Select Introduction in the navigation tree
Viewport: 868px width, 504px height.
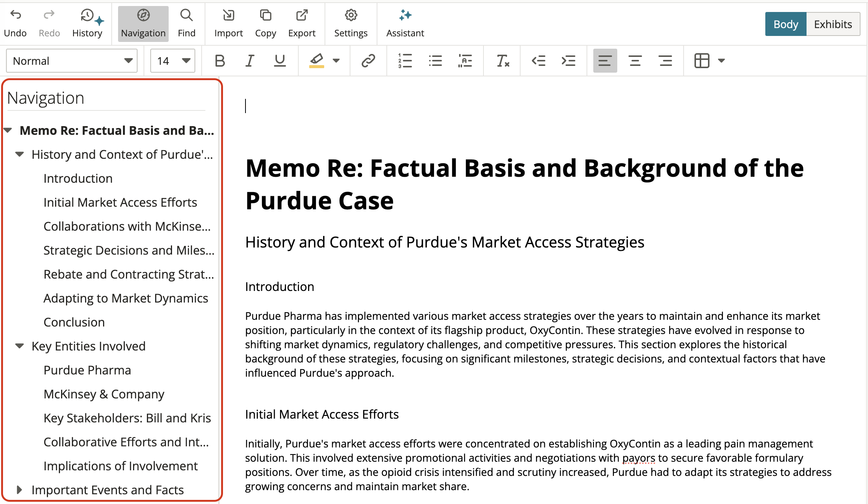pos(78,178)
